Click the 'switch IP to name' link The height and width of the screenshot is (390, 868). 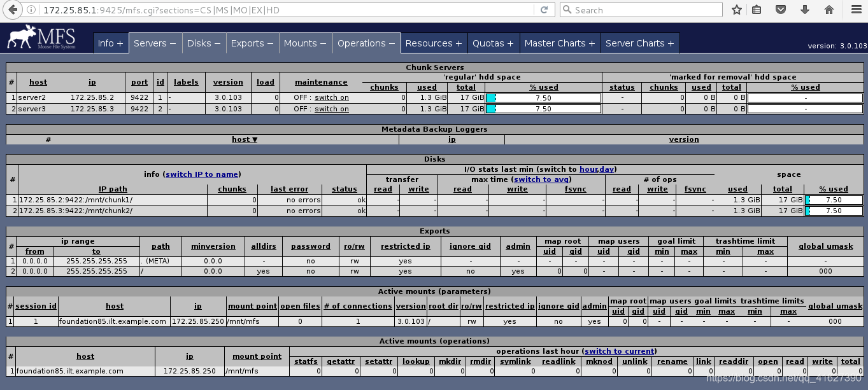pos(202,174)
